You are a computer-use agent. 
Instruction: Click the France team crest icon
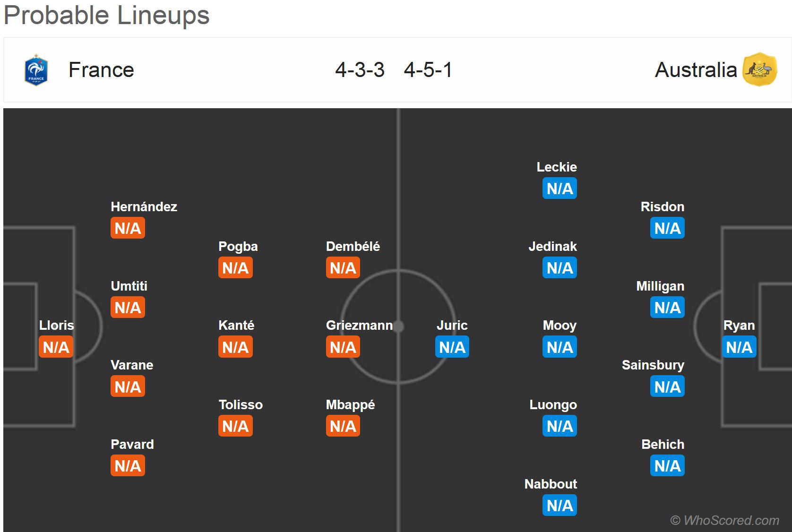click(36, 70)
